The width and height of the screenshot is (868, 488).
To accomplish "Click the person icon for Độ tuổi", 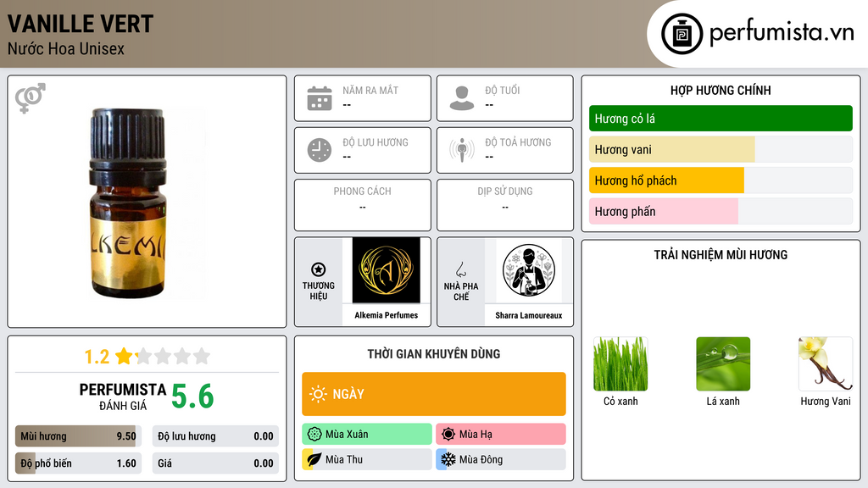I will point(462,98).
